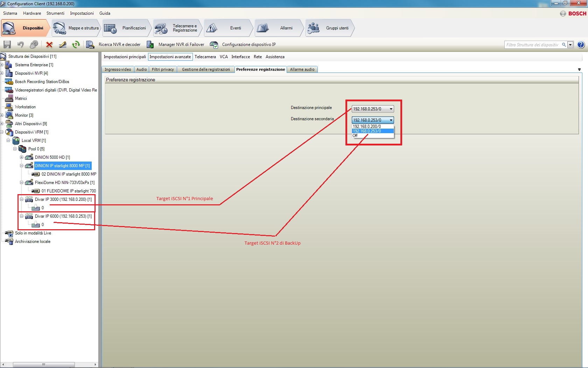Click the Sistema Enterprise tree icon
588x368 pixels.
[x=9, y=65]
